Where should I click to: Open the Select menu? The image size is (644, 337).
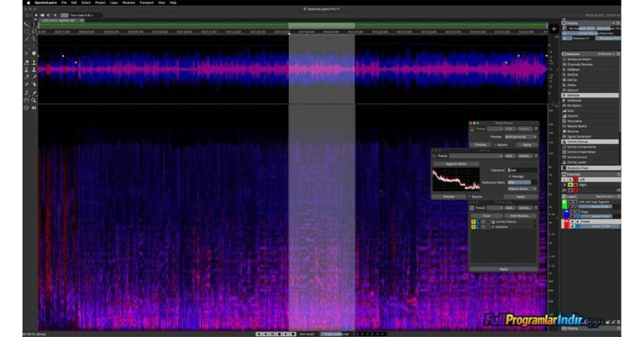tap(86, 3)
